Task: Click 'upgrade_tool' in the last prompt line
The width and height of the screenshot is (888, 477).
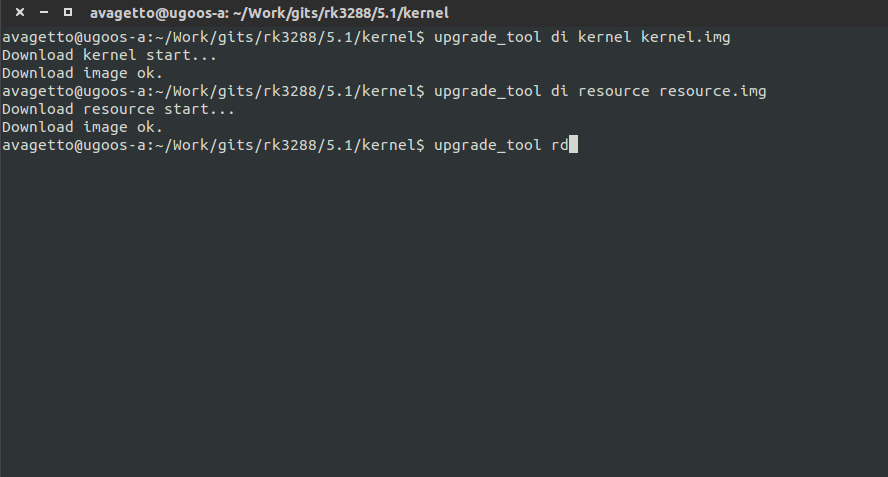Action: (x=487, y=145)
